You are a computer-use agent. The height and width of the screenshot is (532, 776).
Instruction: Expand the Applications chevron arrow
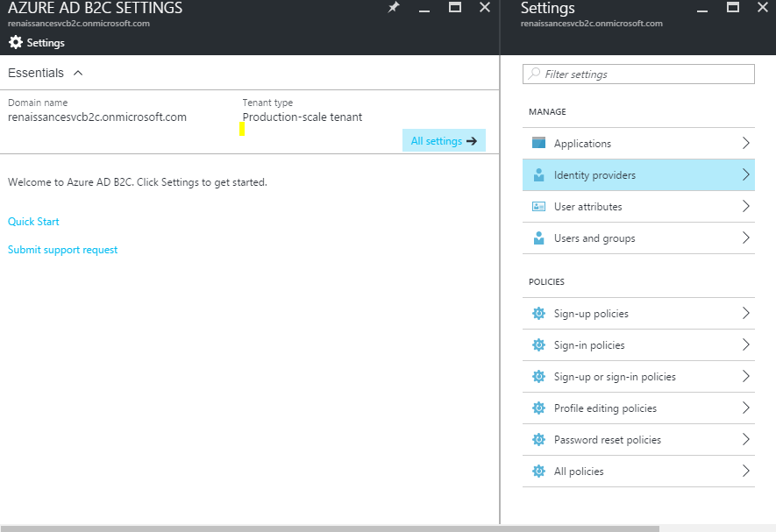[745, 143]
